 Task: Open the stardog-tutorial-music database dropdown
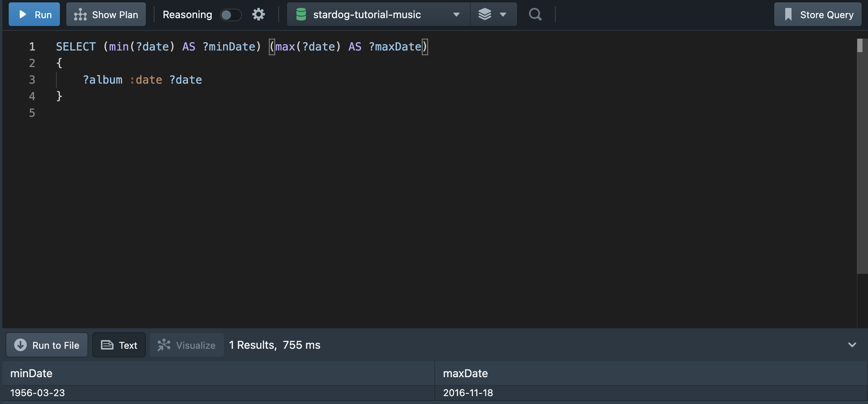click(x=378, y=15)
